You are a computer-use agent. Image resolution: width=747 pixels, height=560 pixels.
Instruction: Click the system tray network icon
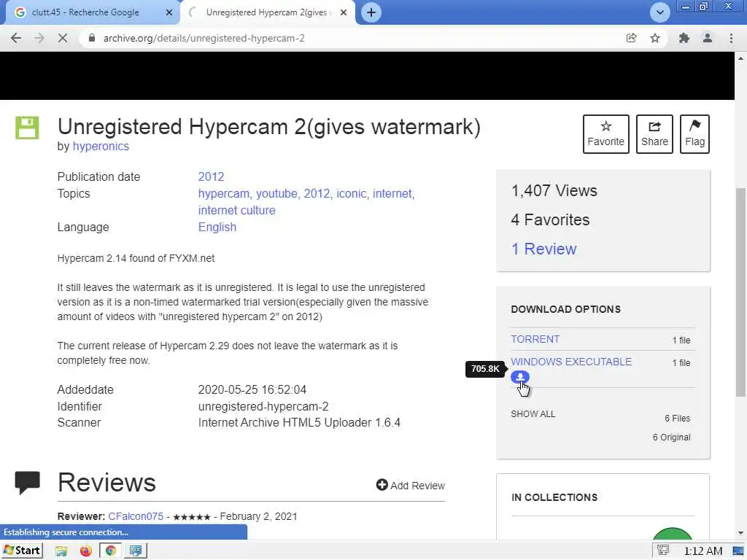point(663,551)
